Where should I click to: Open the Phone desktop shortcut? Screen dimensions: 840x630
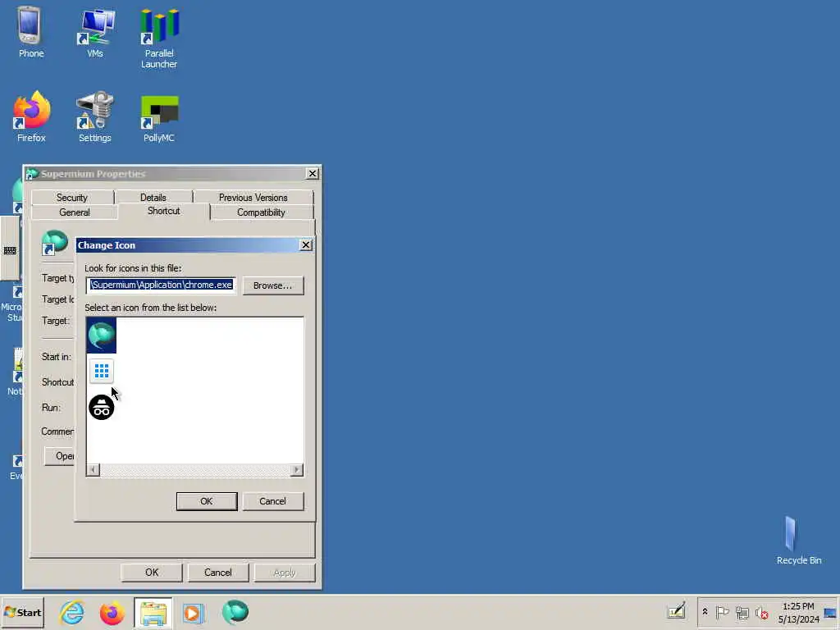click(x=31, y=32)
